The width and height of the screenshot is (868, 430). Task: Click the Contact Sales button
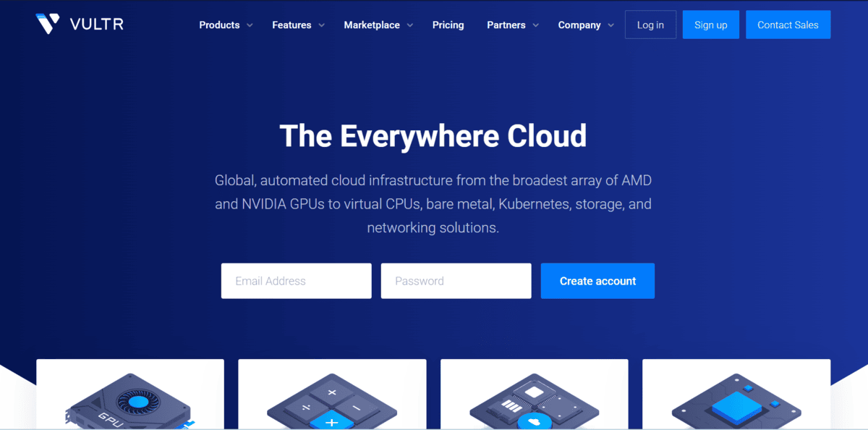(x=788, y=25)
